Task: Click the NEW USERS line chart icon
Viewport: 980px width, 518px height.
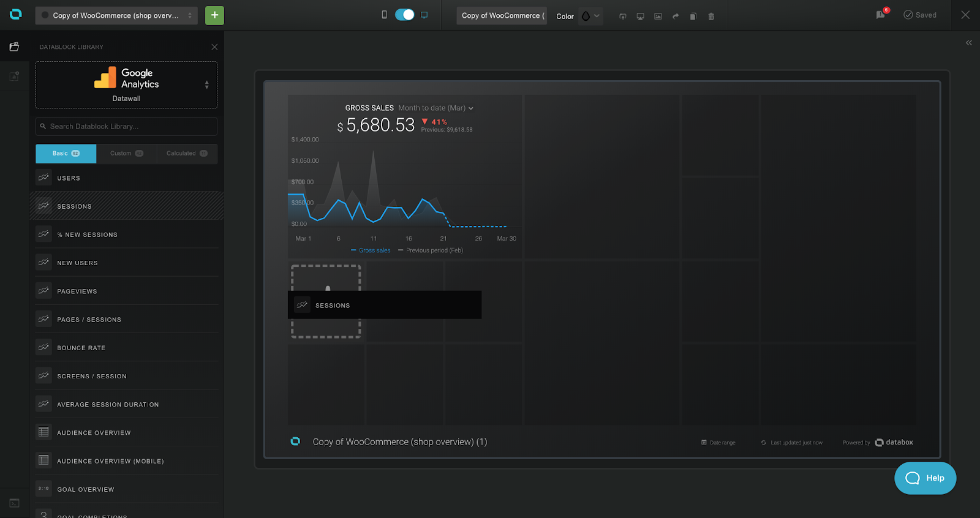Action: [x=43, y=262]
